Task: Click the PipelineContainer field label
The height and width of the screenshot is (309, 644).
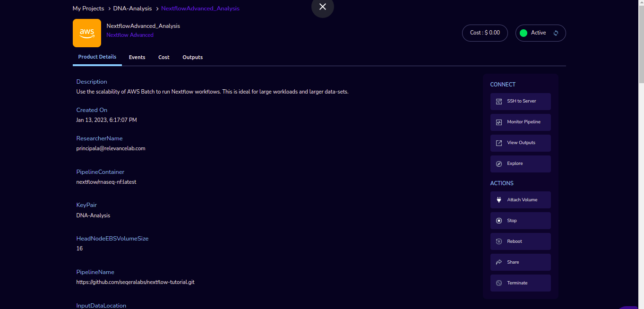Action: (100, 172)
